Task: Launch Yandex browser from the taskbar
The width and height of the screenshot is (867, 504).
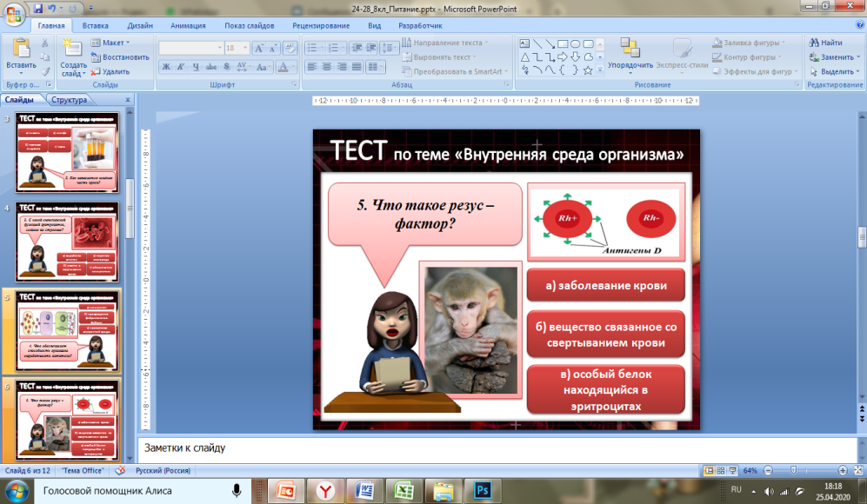Action: (x=325, y=490)
